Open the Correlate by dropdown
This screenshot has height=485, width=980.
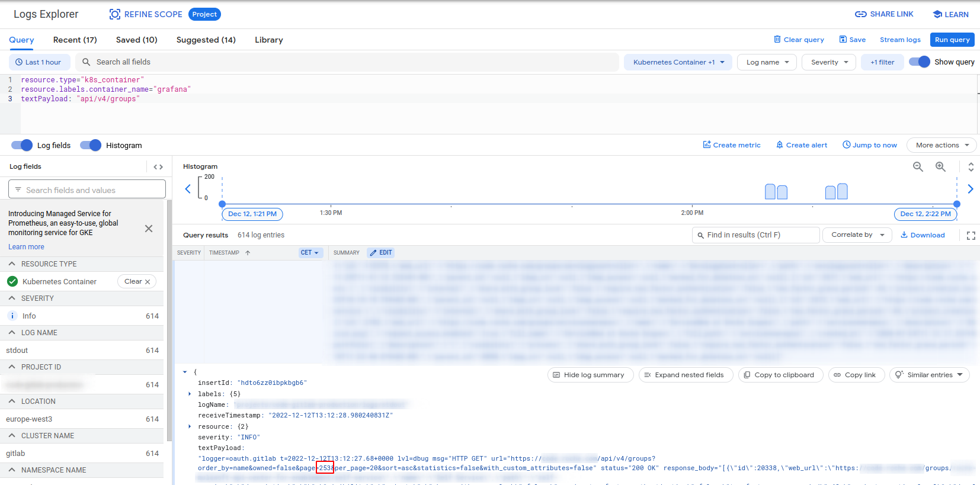click(857, 235)
